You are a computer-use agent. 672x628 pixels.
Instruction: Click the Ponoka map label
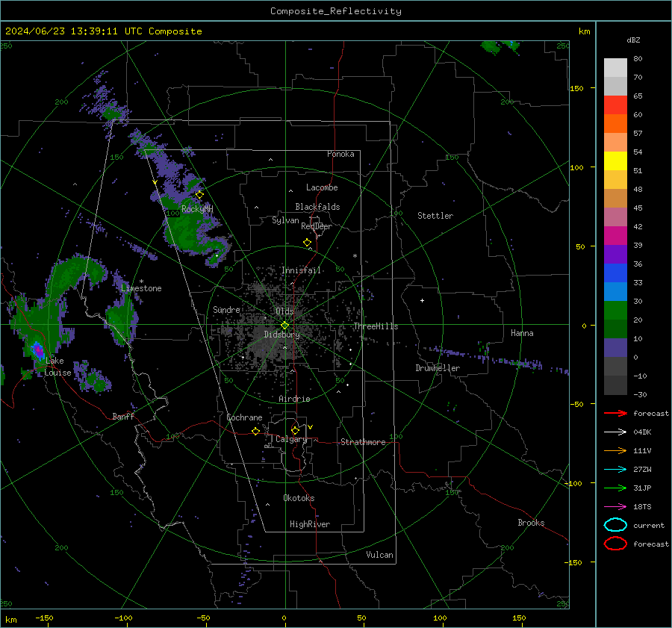click(340, 154)
